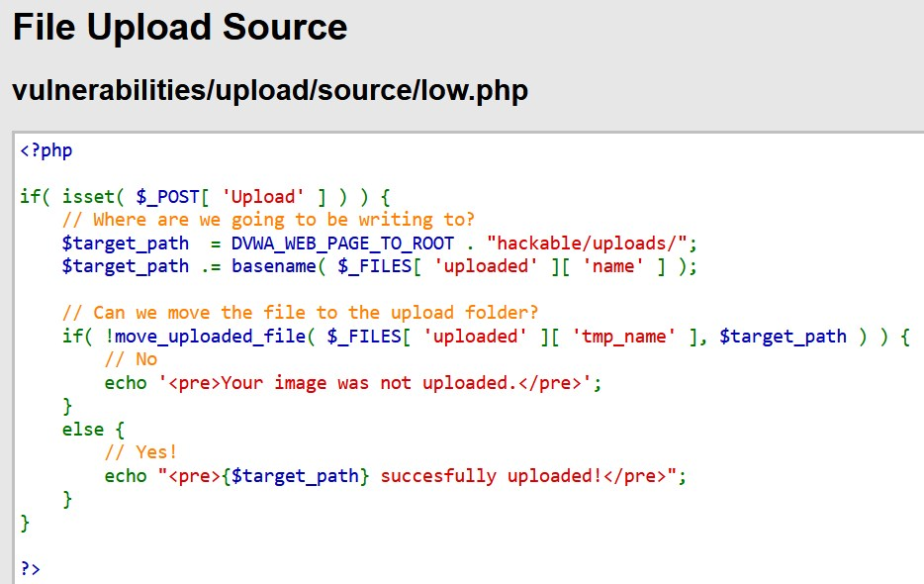This screenshot has width=924, height=584.
Task: Click the 'basename' function name
Action: pyautogui.click(x=273, y=266)
